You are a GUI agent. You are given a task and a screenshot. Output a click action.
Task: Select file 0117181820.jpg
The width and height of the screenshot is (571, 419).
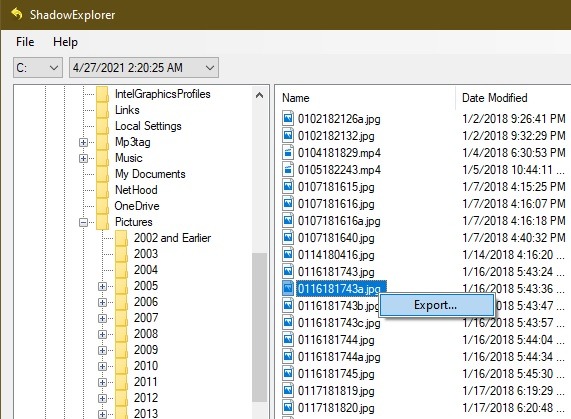(336, 408)
